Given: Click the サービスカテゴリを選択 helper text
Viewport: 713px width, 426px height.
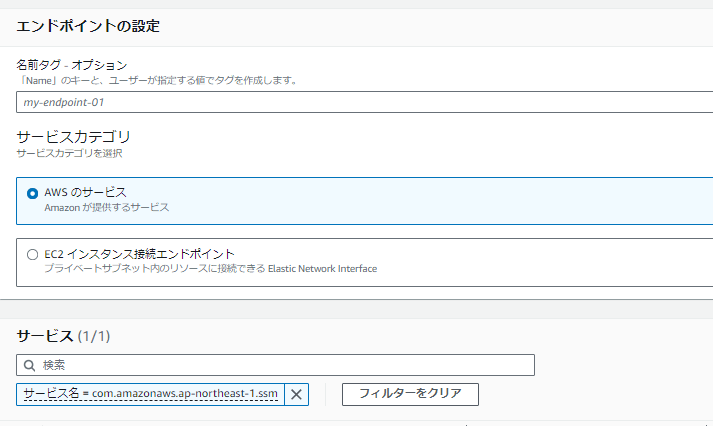Looking at the screenshot, I should click(70, 153).
